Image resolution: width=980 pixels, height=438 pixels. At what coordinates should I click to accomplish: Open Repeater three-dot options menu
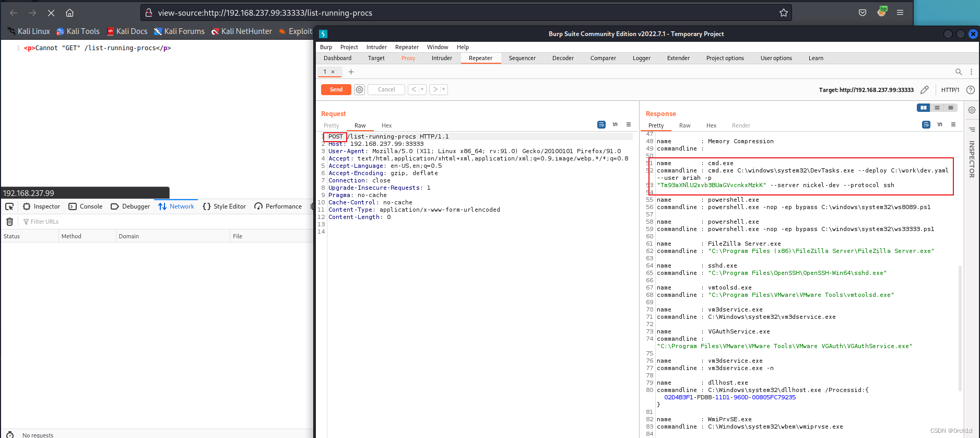point(971,72)
